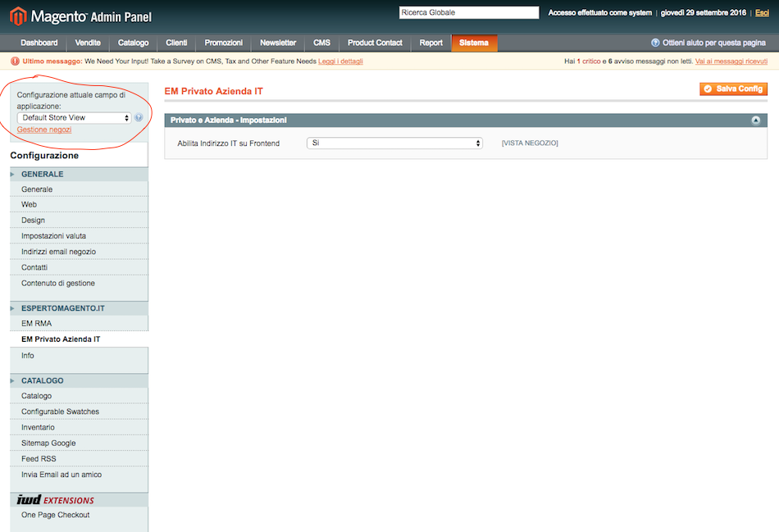Click the IWD Extensions logo
779x532 pixels.
coord(55,500)
